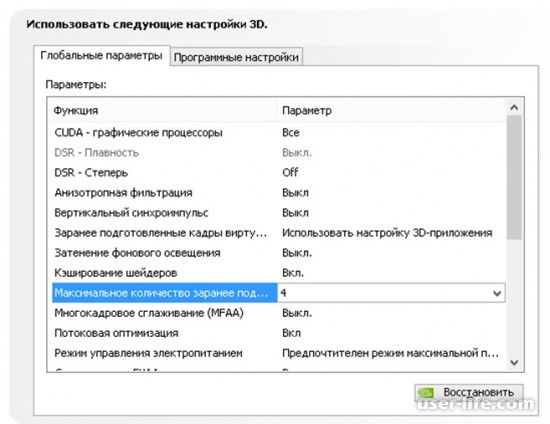Image resolution: width=550 pixels, height=424 pixels.
Task: Click value Off for DSR - Степень
Action: [290, 173]
